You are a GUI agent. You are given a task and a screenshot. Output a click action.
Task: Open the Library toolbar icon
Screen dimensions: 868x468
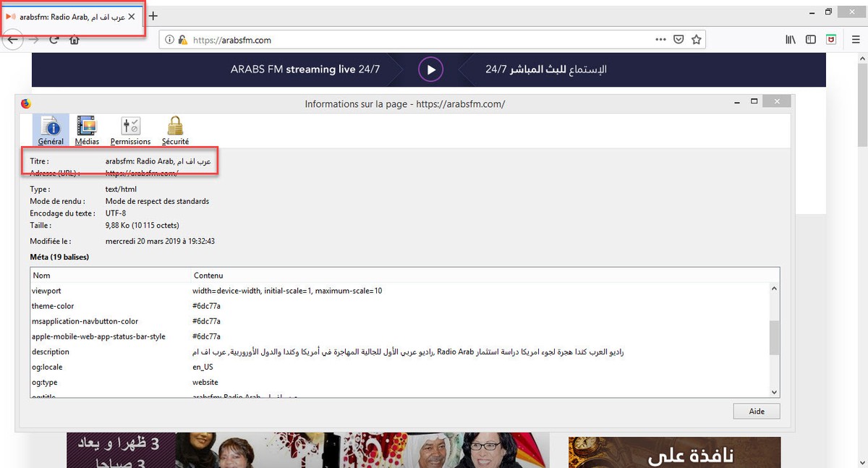pos(791,40)
